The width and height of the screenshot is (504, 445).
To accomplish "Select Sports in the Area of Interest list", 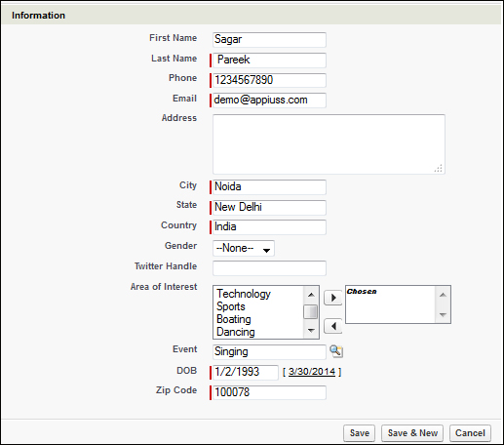I will tap(231, 306).
